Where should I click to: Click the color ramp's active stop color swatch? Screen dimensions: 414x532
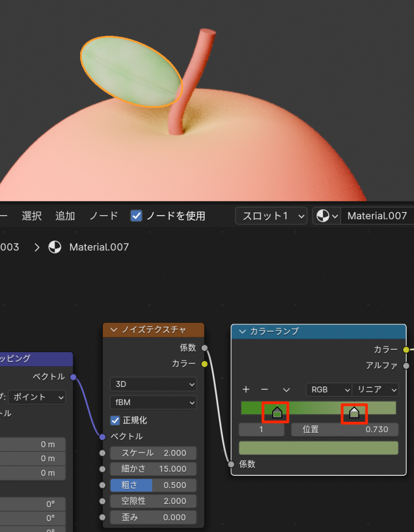point(318,448)
